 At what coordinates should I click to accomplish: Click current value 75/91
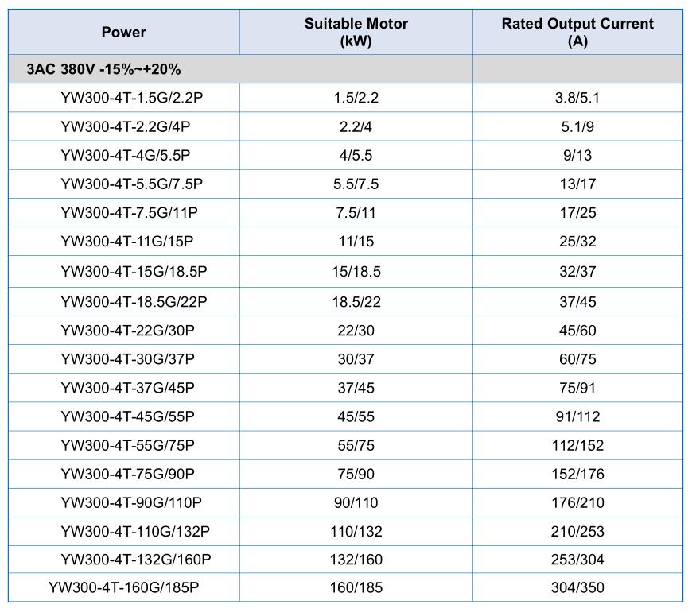coord(577,388)
